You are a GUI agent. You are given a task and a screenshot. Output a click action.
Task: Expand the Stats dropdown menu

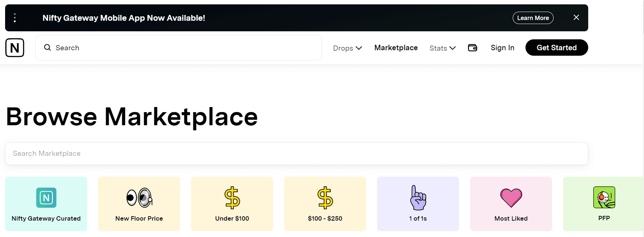[442, 48]
